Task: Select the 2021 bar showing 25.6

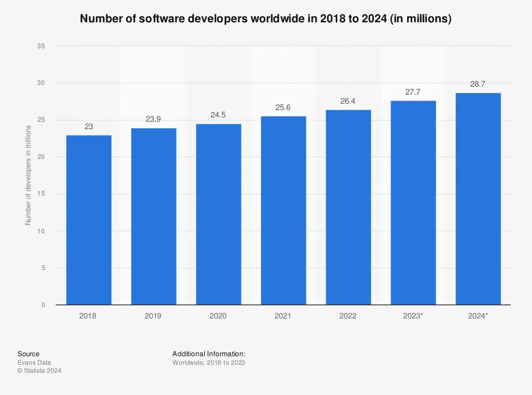Action: pos(283,210)
